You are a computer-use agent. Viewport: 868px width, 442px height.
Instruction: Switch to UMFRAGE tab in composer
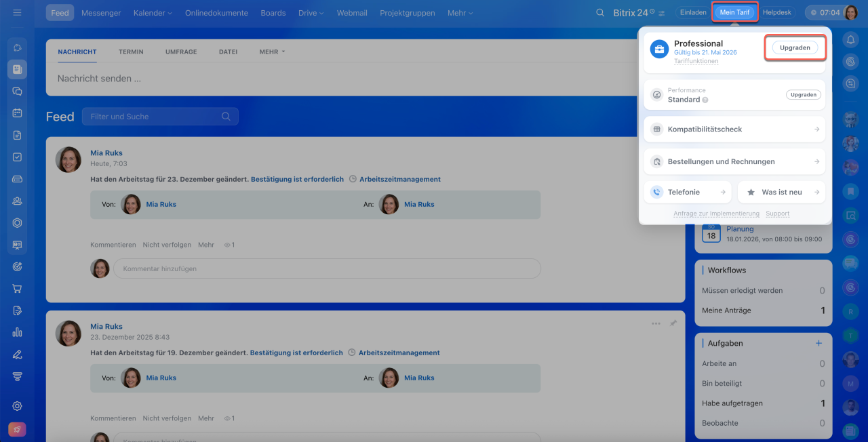point(181,52)
